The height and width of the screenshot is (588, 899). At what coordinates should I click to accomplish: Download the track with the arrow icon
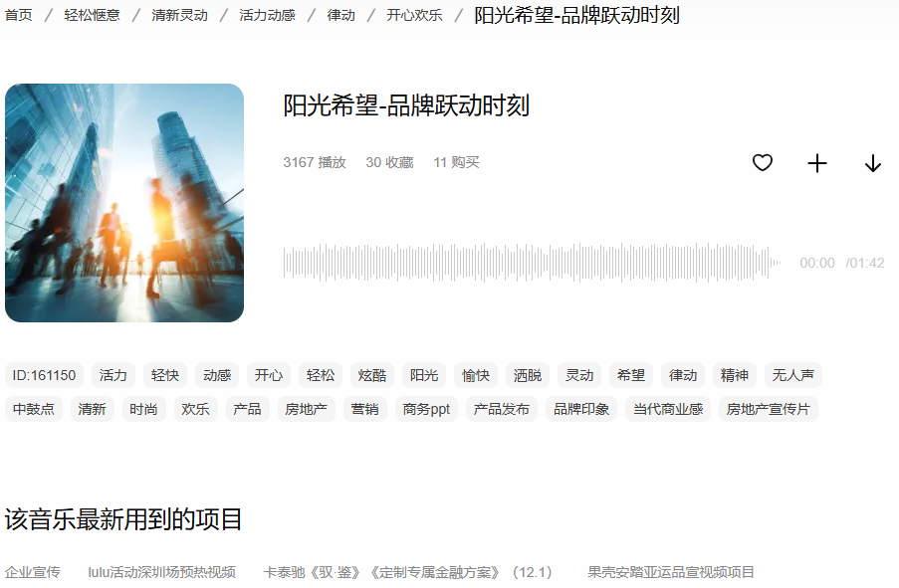[873, 163]
